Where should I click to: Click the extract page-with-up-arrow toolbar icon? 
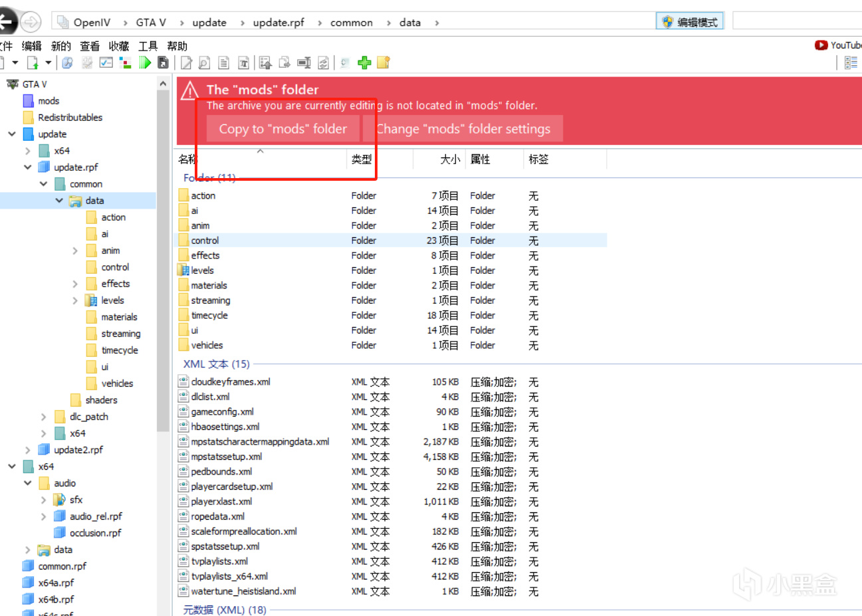[x=265, y=62]
